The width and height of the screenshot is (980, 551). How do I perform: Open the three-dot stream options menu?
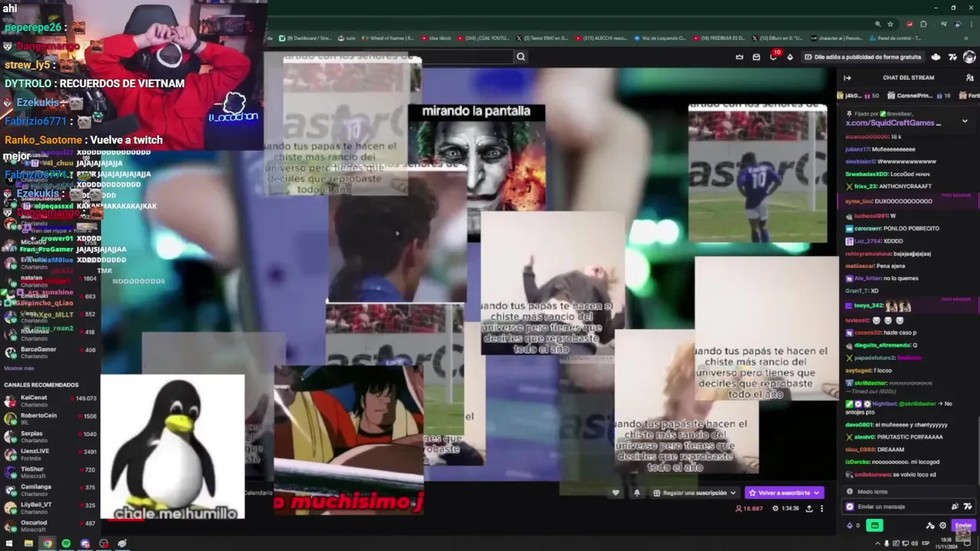(x=822, y=508)
